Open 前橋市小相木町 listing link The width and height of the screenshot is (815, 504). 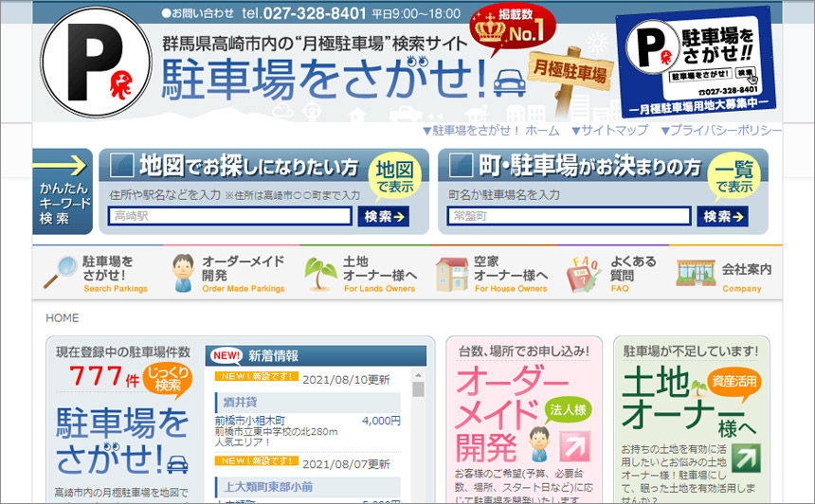pyautogui.click(x=250, y=421)
